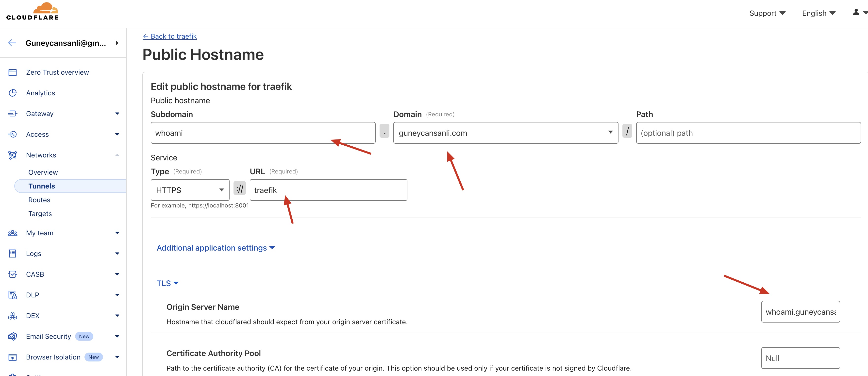The image size is (868, 376).
Task: Click the Origin Server Name input
Action: coord(801,312)
